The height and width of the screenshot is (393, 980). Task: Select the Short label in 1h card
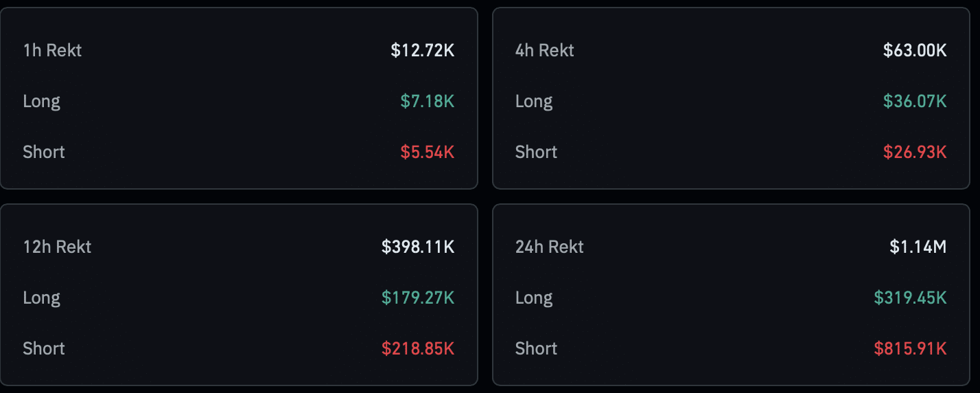[x=44, y=152]
